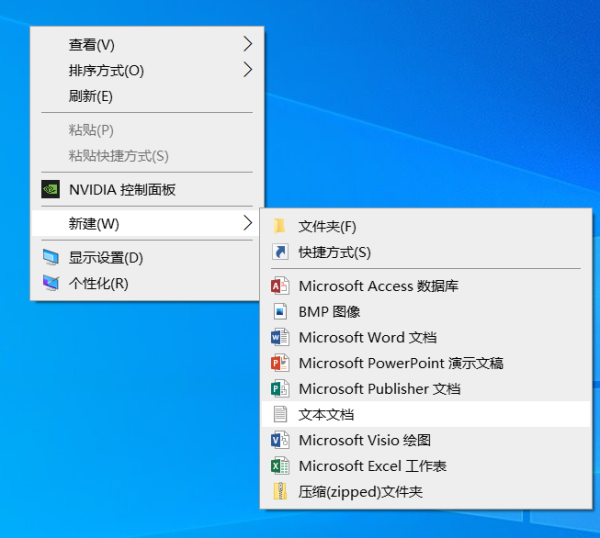Screen dimensions: 600x538
Task: Create a new 文本文档
Action: pos(426,414)
